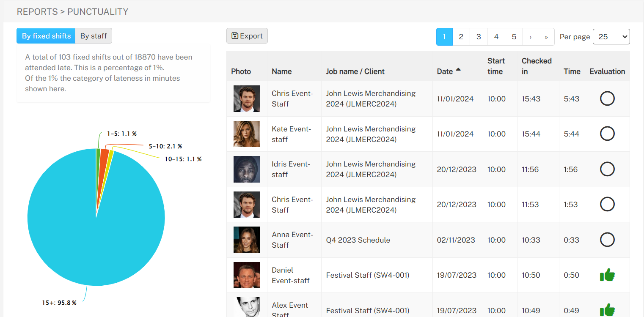Click the '5–10: 2.1 %' chart label
Image resolution: width=644 pixels, height=317 pixels.
[165, 146]
